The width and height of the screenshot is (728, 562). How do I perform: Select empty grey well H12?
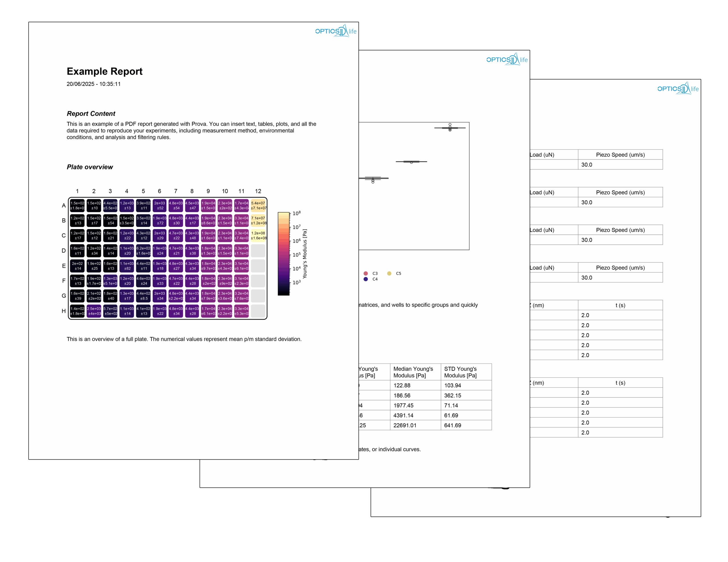click(258, 311)
